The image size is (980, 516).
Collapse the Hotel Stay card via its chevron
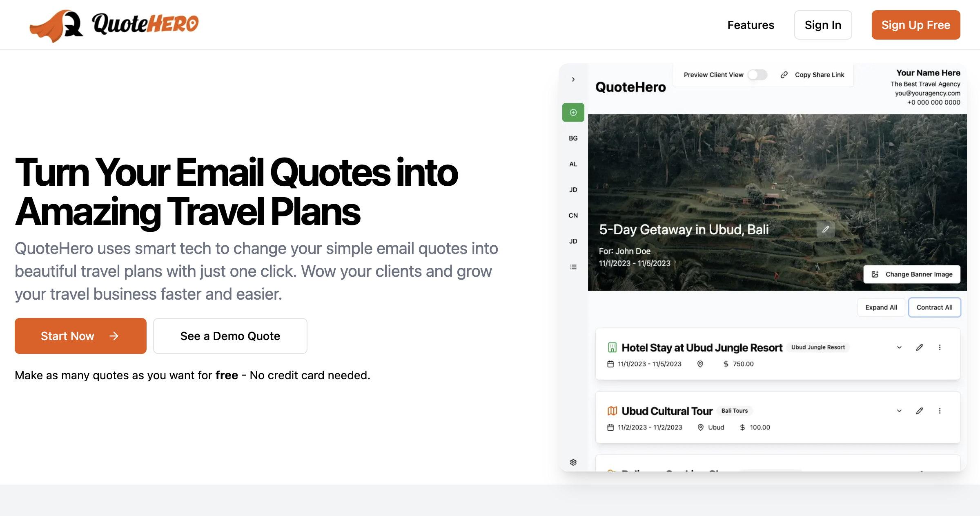pyautogui.click(x=899, y=347)
